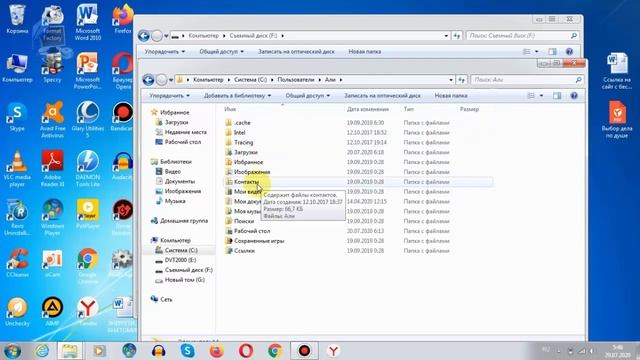The height and width of the screenshot is (360, 640).
Task: Open Общий доступ dropdown in back window
Action: click(221, 51)
